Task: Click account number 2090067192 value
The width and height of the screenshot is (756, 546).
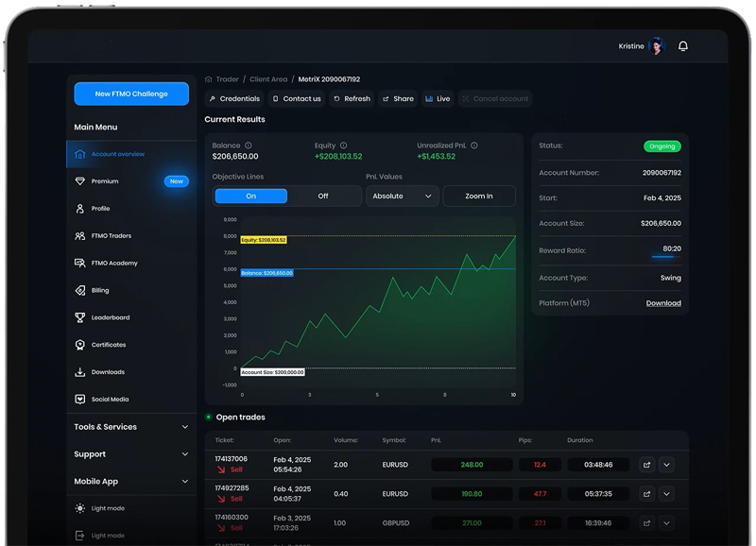Action: click(661, 173)
